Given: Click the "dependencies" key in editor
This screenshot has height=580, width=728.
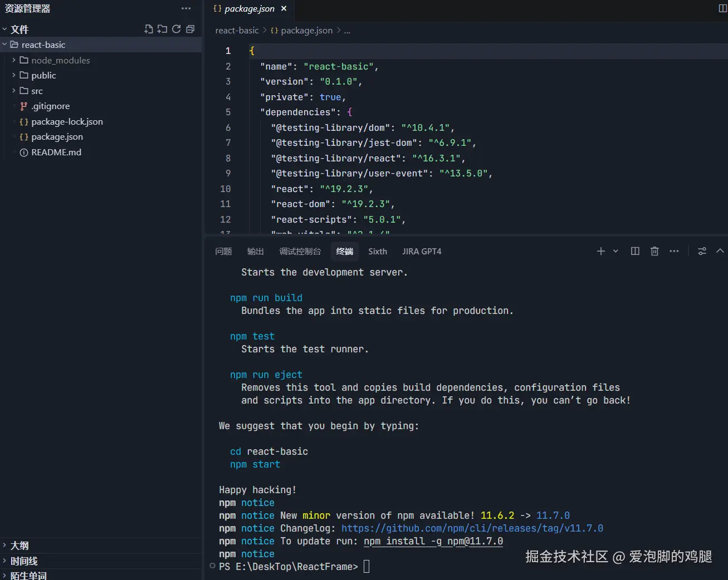Looking at the screenshot, I should [297, 112].
